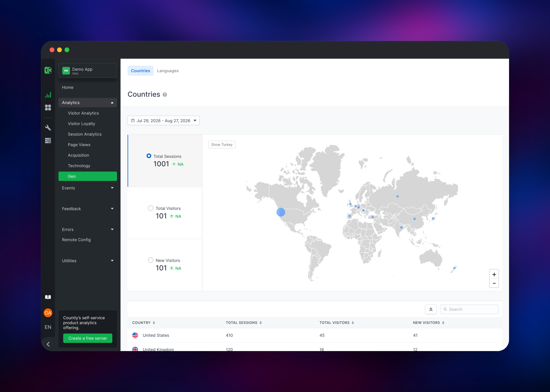Download the countries table data

[x=431, y=309]
